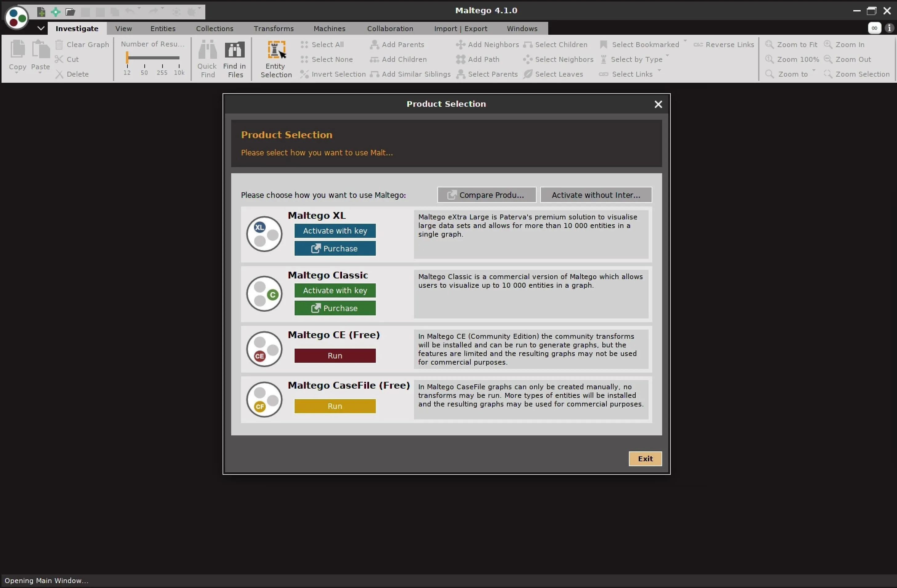Click Select All in ribbon
This screenshot has width=897, height=588.
click(x=322, y=44)
